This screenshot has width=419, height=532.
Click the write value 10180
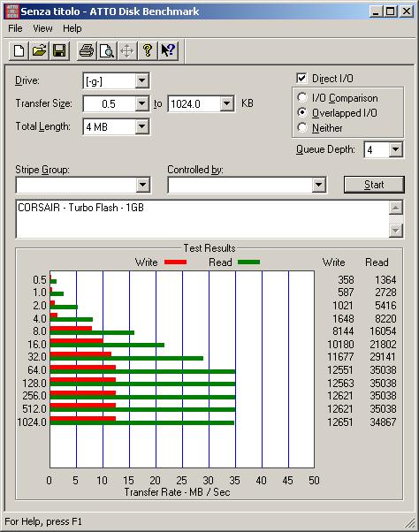click(340, 345)
